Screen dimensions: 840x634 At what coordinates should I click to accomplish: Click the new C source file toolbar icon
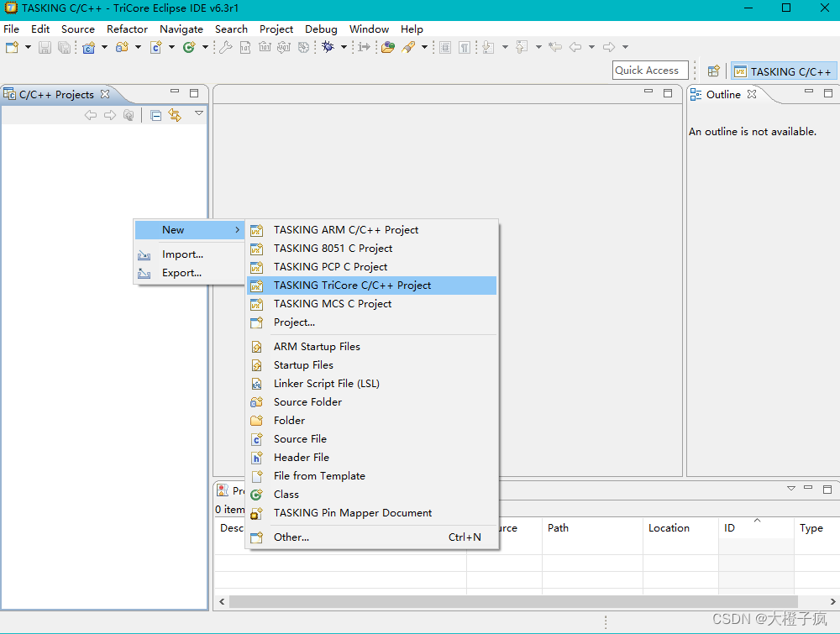(x=156, y=47)
